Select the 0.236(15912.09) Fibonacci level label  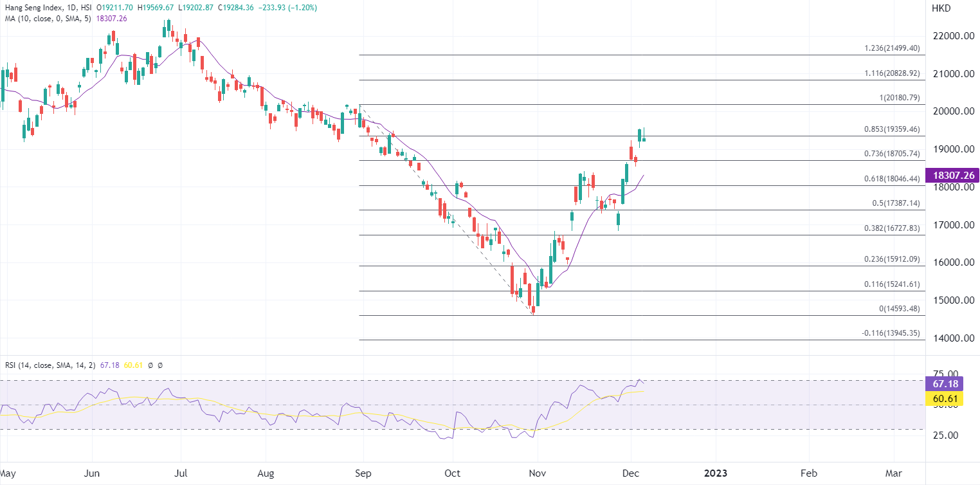(x=893, y=259)
